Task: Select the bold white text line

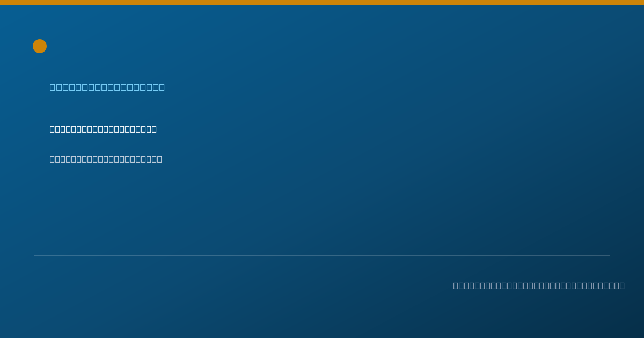Action: [103, 129]
